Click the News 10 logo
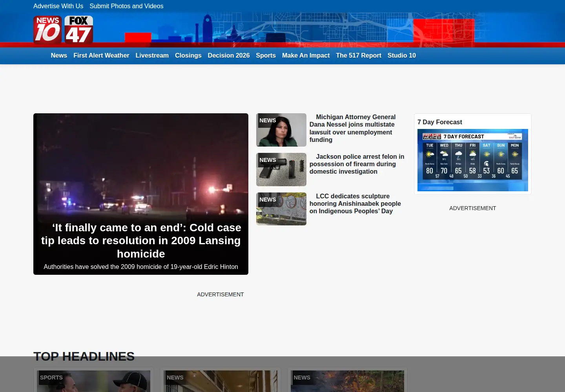Image resolution: width=565 pixels, height=392 pixels. coord(47,29)
